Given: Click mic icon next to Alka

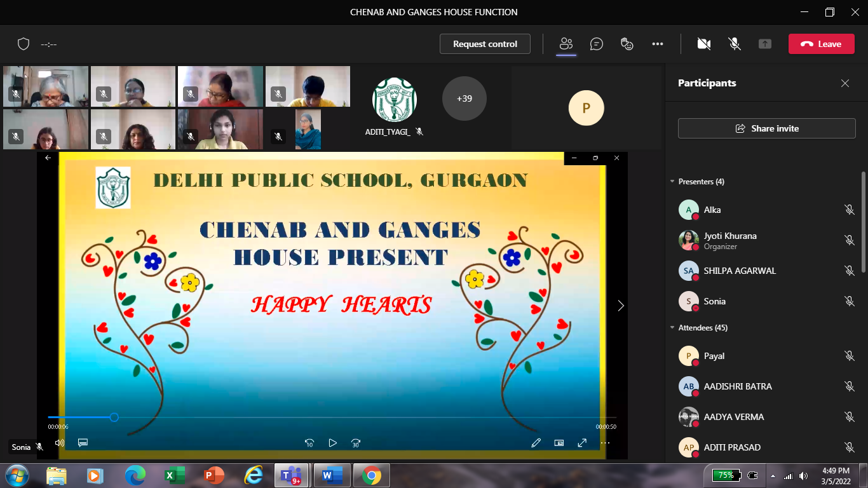Looking at the screenshot, I should point(850,210).
